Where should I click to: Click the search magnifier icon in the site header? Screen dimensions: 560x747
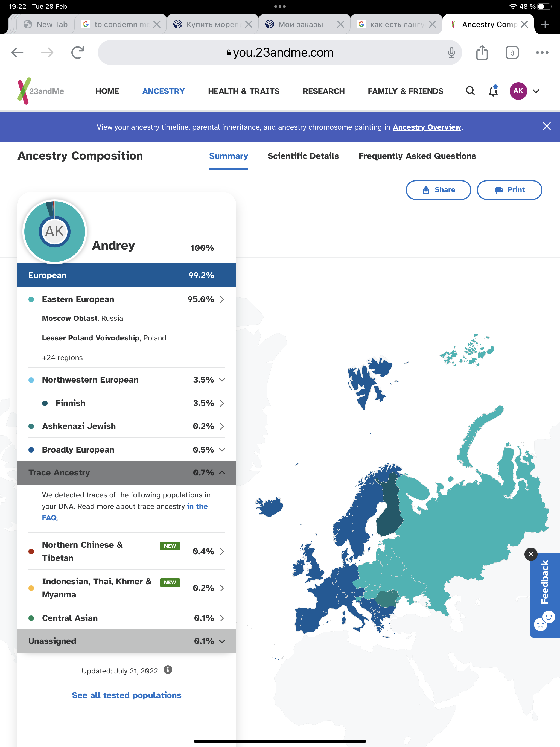[x=470, y=91]
